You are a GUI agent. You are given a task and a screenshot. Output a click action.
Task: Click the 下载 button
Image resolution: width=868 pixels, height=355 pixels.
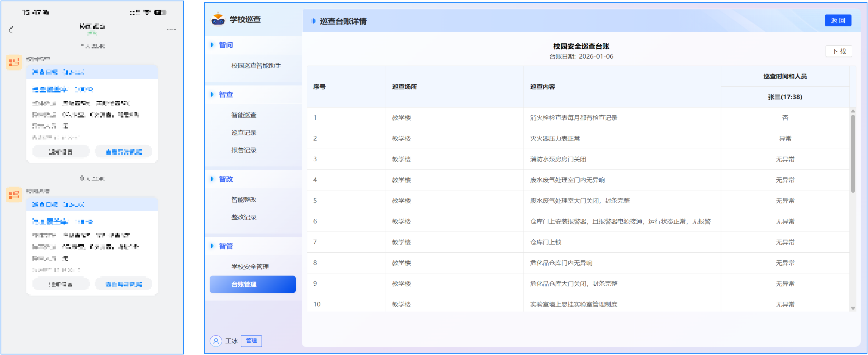[838, 51]
